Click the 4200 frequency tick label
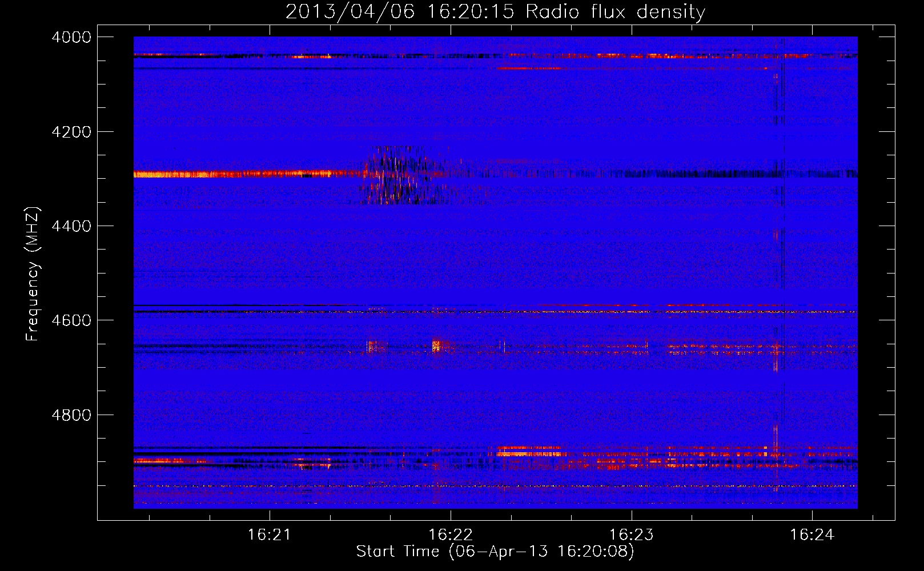 pyautogui.click(x=71, y=132)
